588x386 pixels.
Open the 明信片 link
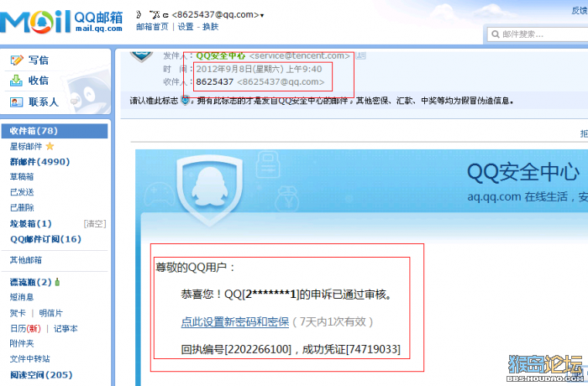pos(50,313)
